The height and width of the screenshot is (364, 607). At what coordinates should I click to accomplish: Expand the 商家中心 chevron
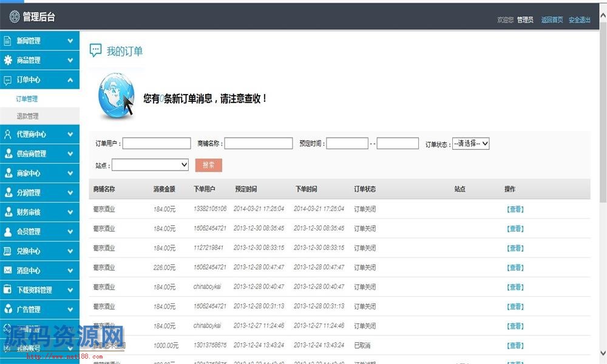(70, 173)
